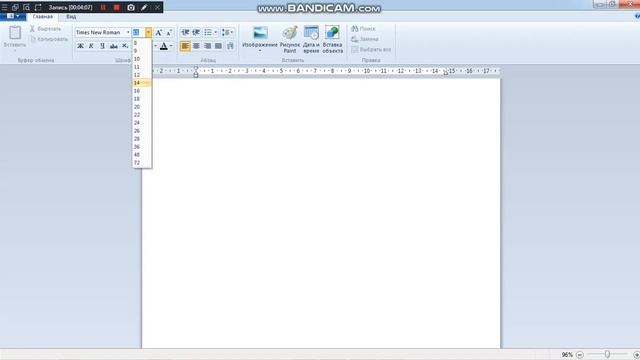Click the Replace (Замена) button
The height and width of the screenshot is (360, 640).
coord(365,39)
